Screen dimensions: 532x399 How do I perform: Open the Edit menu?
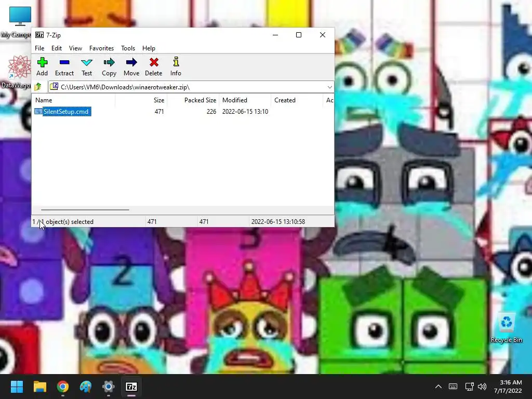click(56, 48)
